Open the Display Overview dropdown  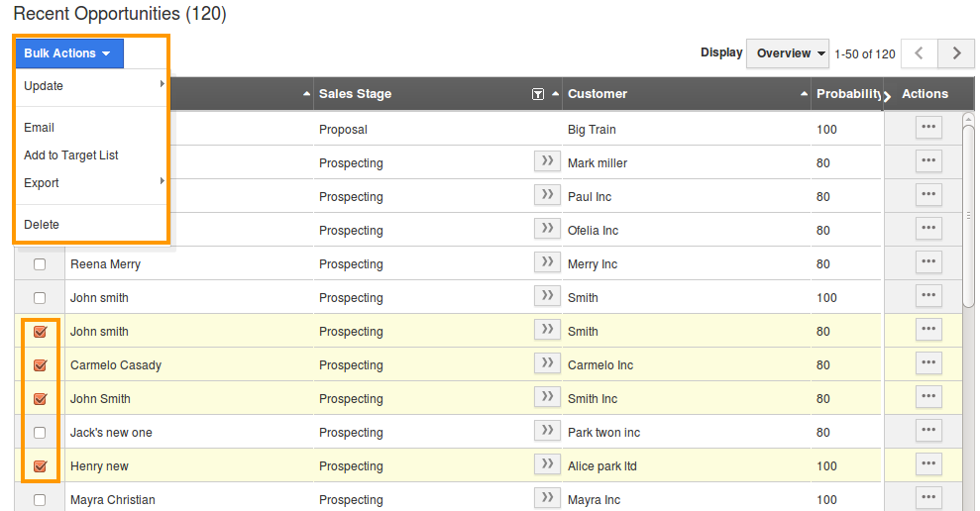[788, 53]
